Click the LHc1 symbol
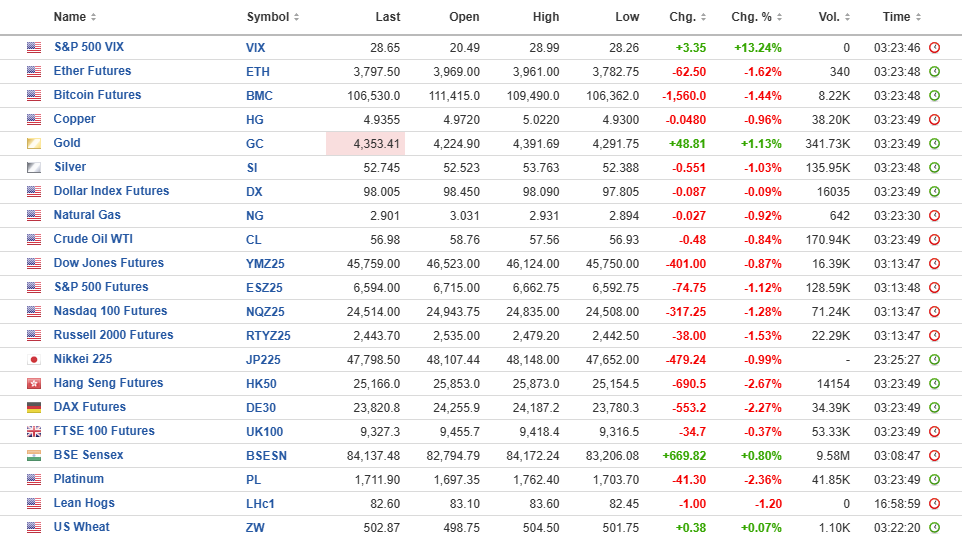Viewport: 962px width, 546px height. (x=260, y=504)
